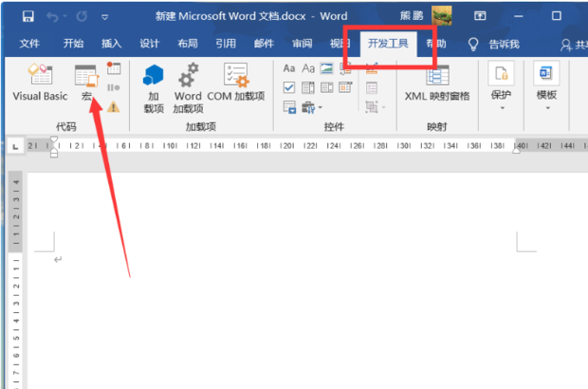Insert repeating section content control
588x389 pixels.
click(289, 107)
